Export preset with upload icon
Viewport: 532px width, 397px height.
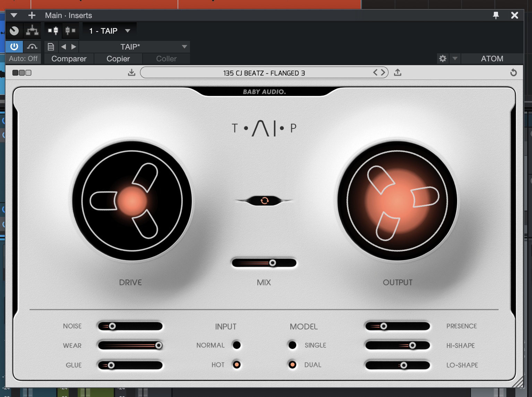point(398,72)
